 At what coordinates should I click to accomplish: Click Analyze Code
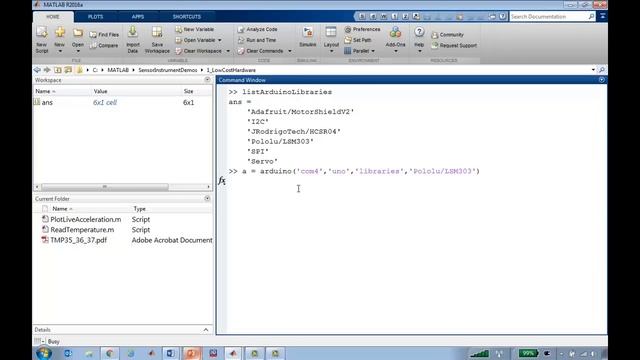point(258,29)
